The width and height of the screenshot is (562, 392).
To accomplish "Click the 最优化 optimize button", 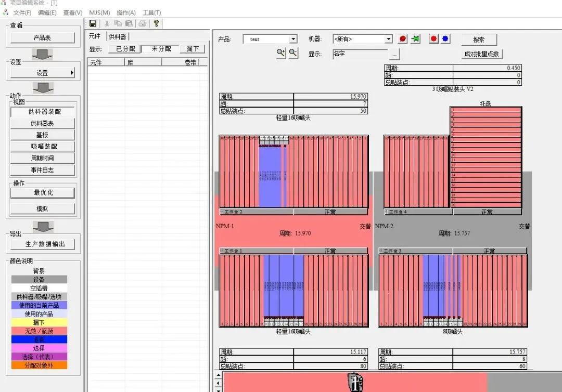I will [x=43, y=192].
